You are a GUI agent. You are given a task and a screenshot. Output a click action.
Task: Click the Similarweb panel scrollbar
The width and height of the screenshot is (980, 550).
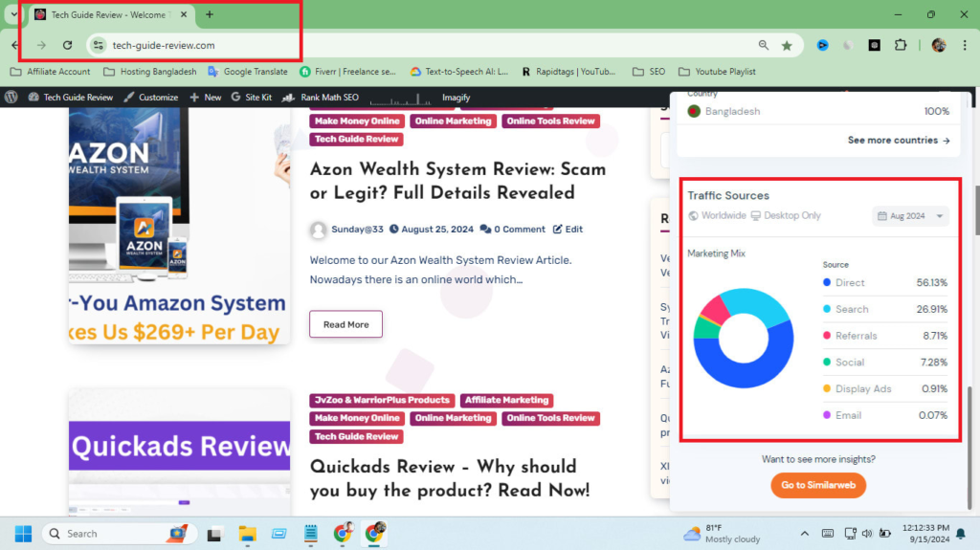[969, 447]
